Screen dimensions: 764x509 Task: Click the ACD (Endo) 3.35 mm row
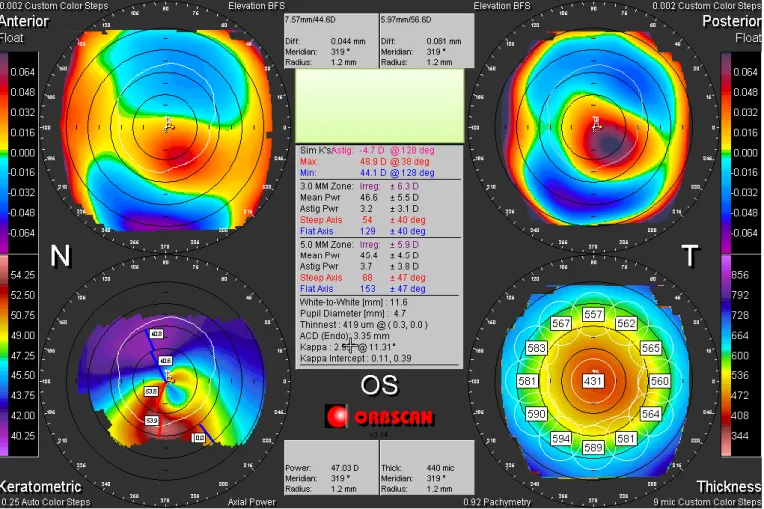(344, 336)
